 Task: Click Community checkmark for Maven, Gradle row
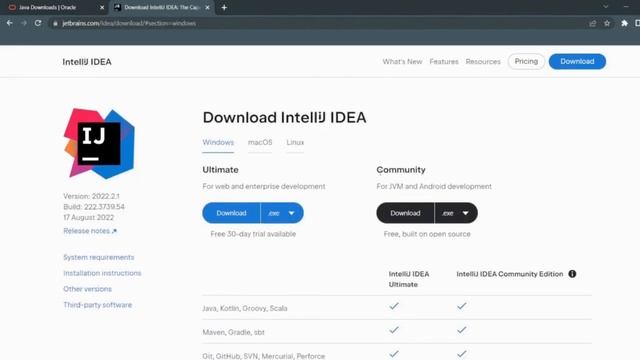462,330
